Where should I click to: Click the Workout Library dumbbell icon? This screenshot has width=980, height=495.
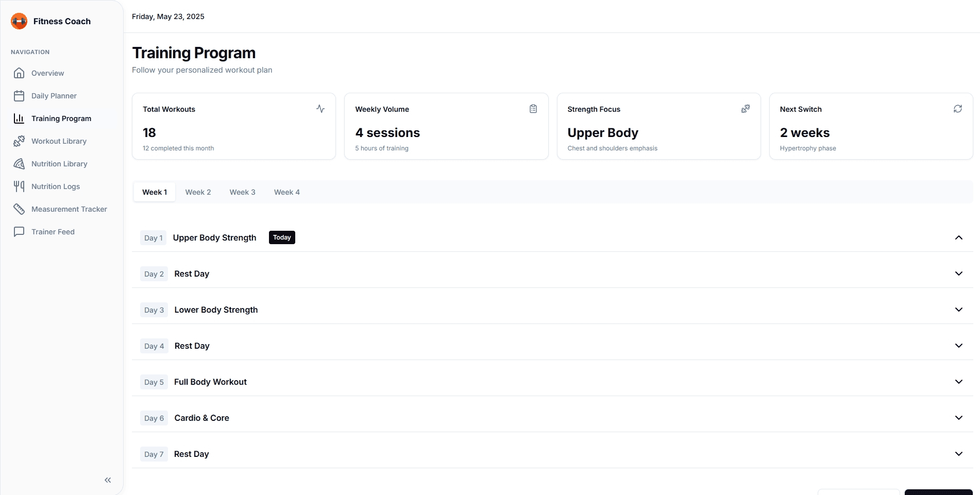[x=19, y=141]
